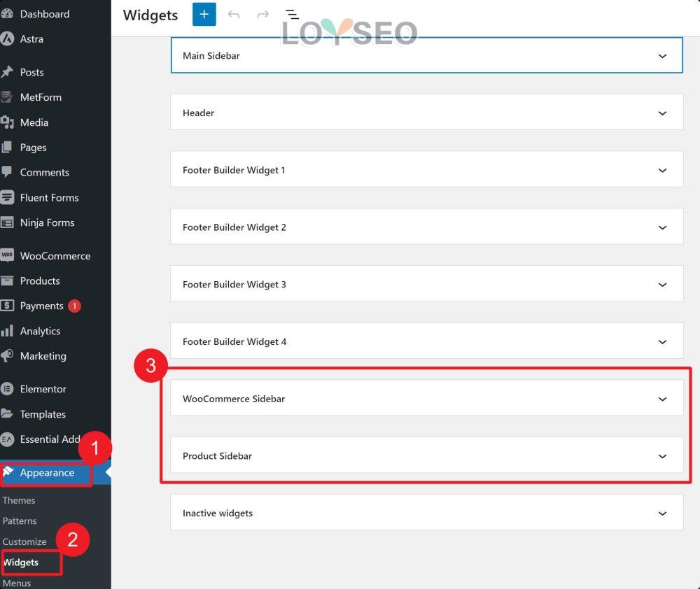Expand the Main Sidebar widget area chevron

point(662,56)
